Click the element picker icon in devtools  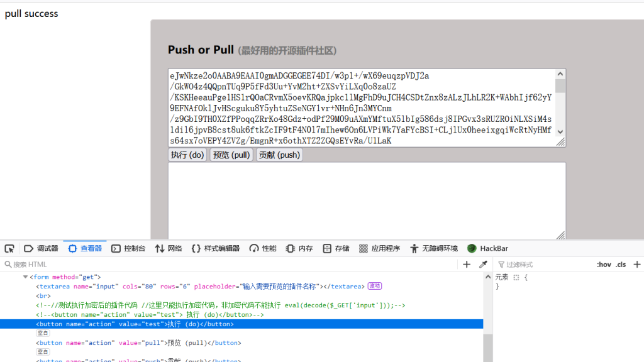tap(9, 248)
